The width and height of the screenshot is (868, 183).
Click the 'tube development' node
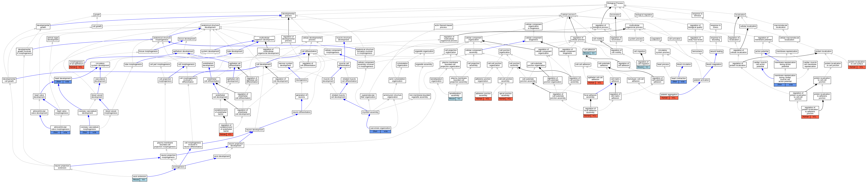tap(235, 51)
